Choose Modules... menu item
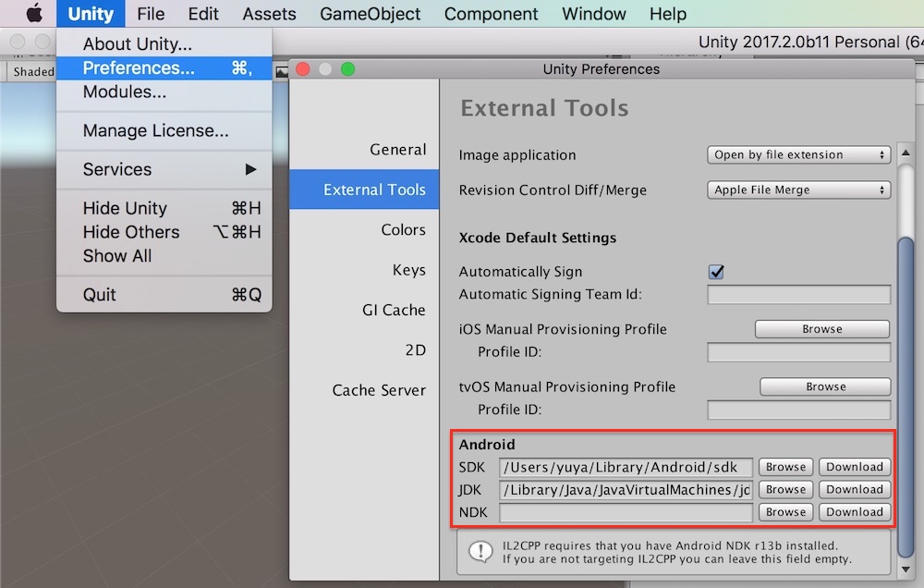 164,92
